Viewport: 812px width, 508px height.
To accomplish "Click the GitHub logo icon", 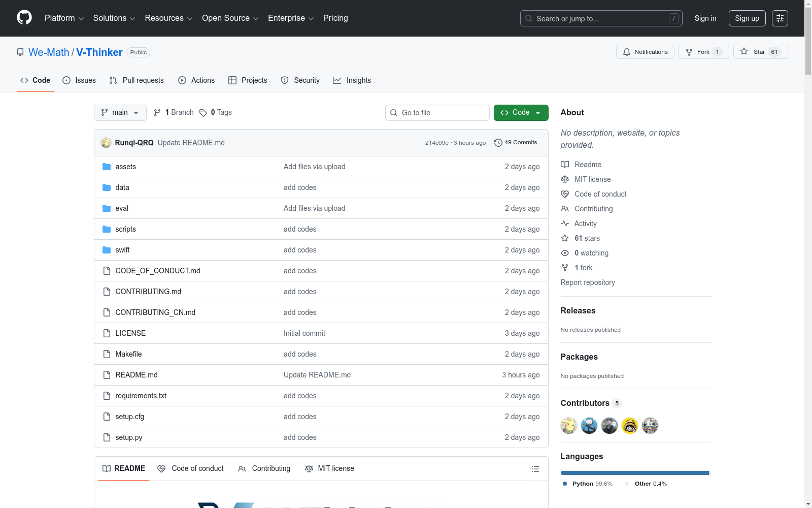I will [x=24, y=18].
